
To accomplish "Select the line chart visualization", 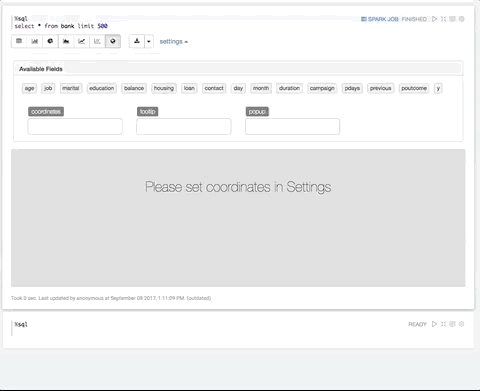I will pos(82,41).
